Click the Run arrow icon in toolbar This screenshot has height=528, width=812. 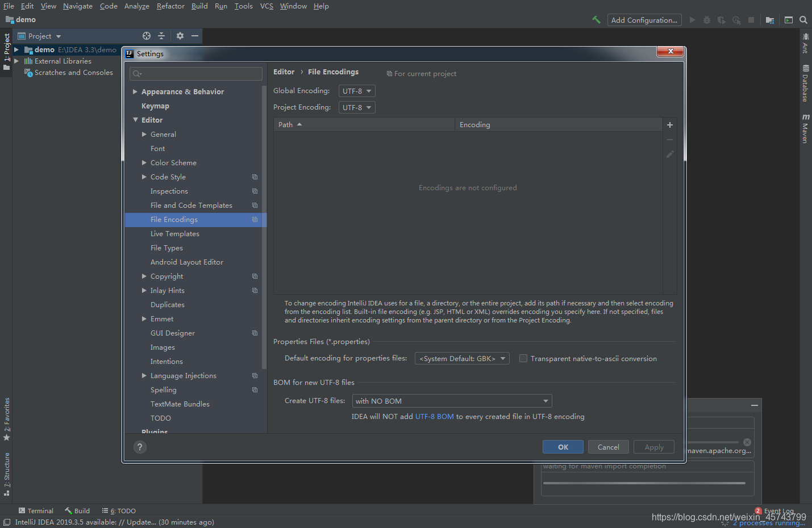(692, 20)
